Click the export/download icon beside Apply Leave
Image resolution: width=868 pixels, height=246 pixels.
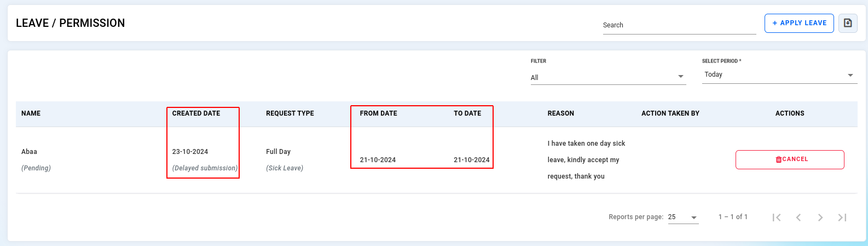(848, 23)
